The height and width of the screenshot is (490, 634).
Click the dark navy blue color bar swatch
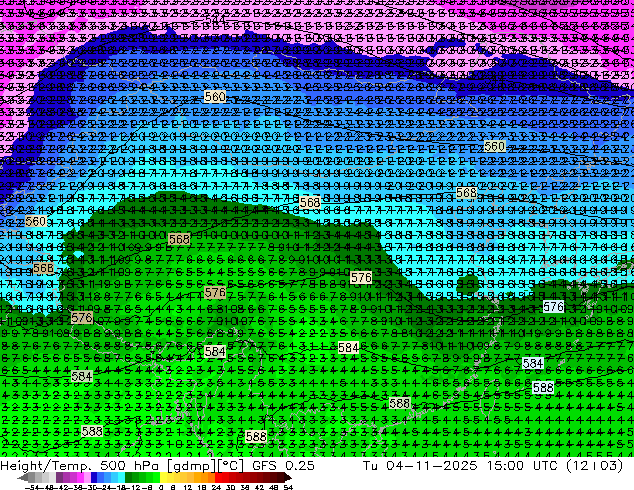coord(94,477)
